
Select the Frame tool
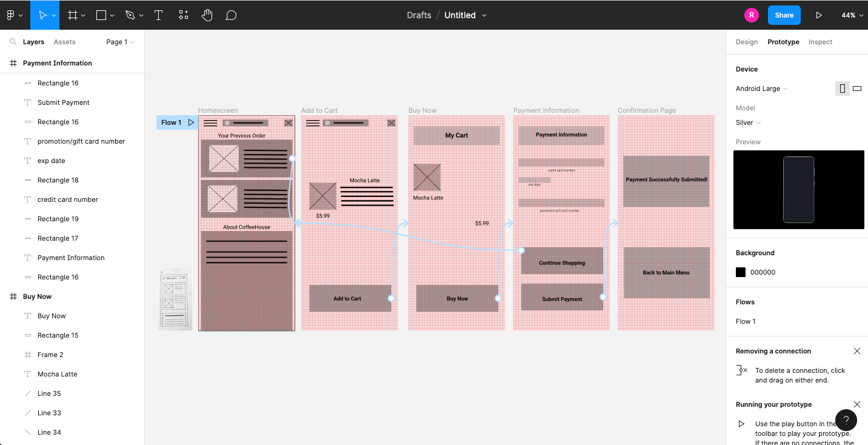(73, 15)
